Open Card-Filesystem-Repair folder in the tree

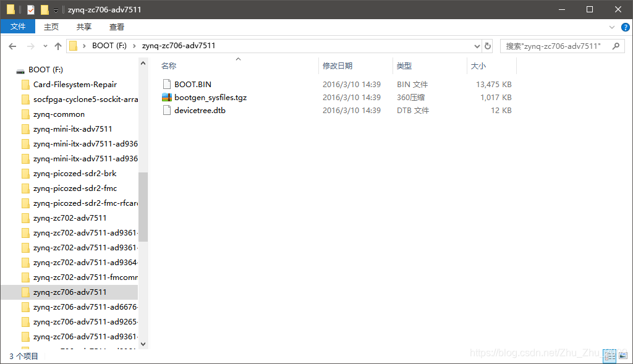[x=75, y=84]
